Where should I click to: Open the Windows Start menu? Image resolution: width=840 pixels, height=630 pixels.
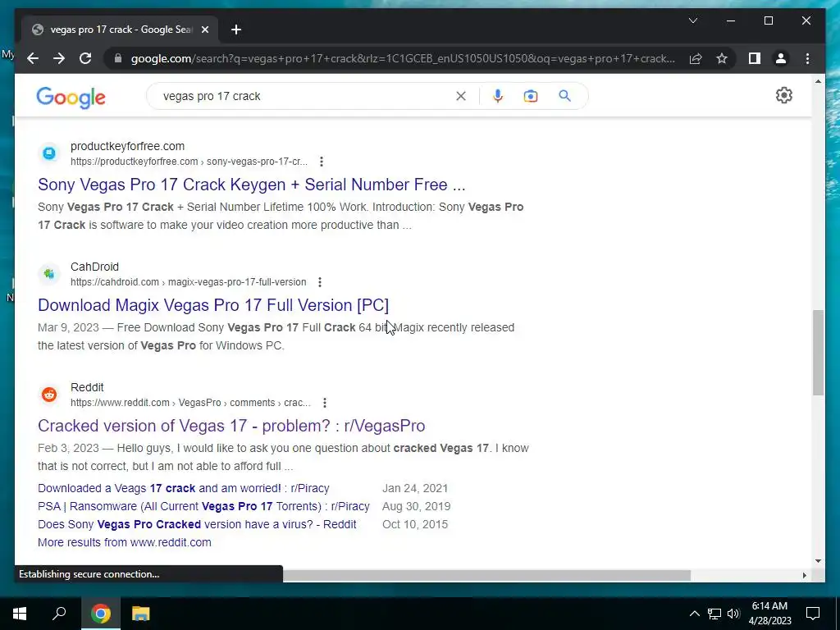pos(20,614)
